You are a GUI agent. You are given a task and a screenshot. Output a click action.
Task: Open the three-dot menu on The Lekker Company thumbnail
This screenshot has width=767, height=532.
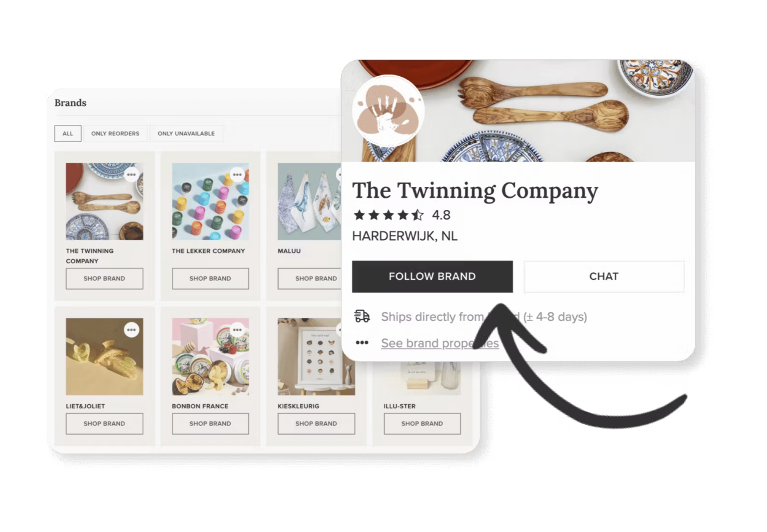click(237, 174)
